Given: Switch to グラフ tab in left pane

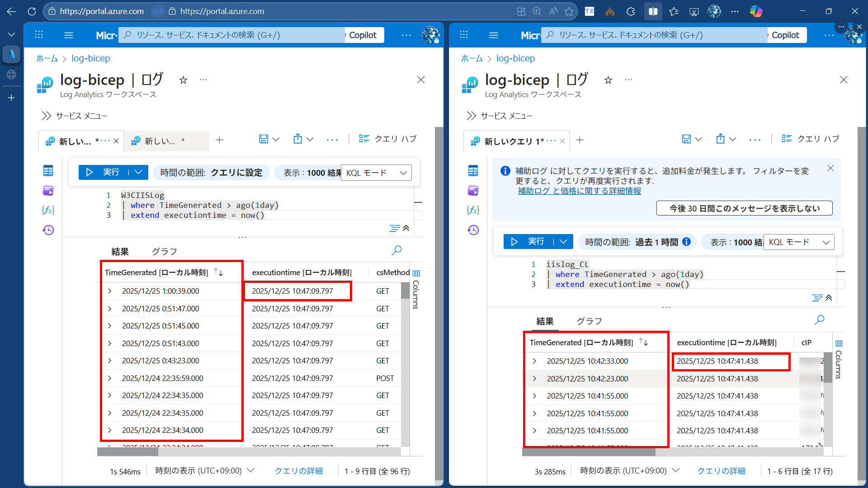Looking at the screenshot, I should click(x=164, y=252).
